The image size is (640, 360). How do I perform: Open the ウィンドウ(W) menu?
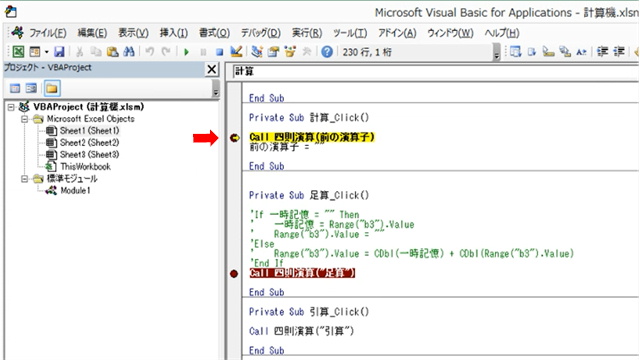[x=450, y=33]
